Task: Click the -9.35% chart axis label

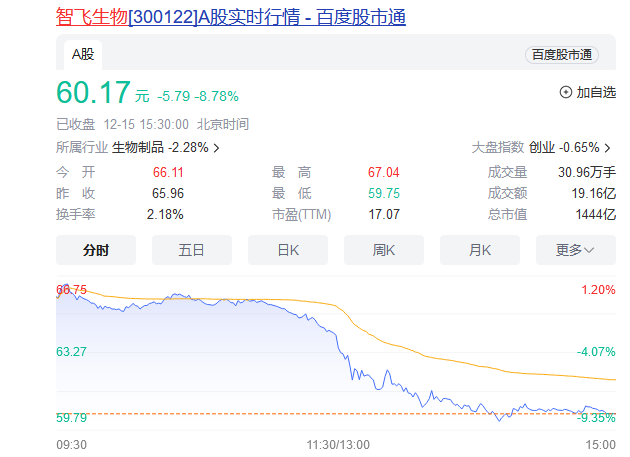Action: pos(596,418)
